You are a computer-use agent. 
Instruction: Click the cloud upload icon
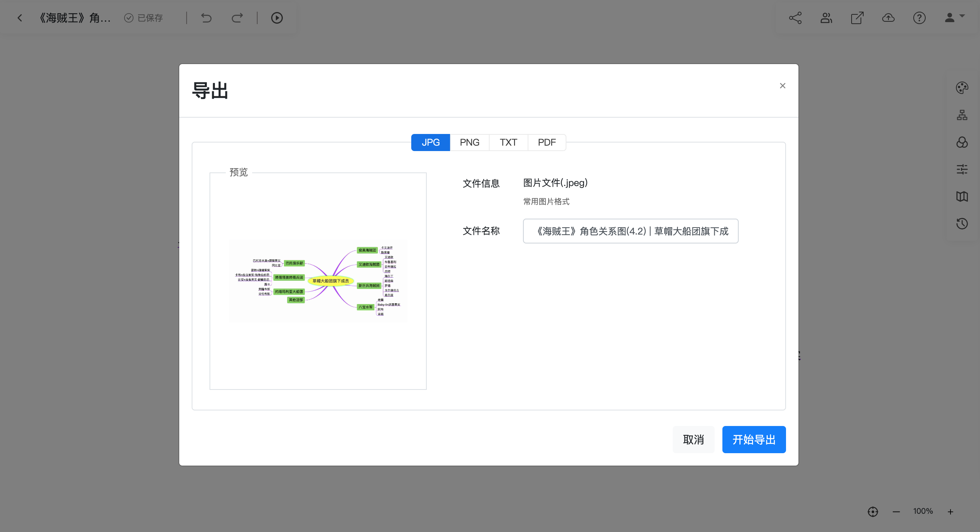(x=888, y=18)
